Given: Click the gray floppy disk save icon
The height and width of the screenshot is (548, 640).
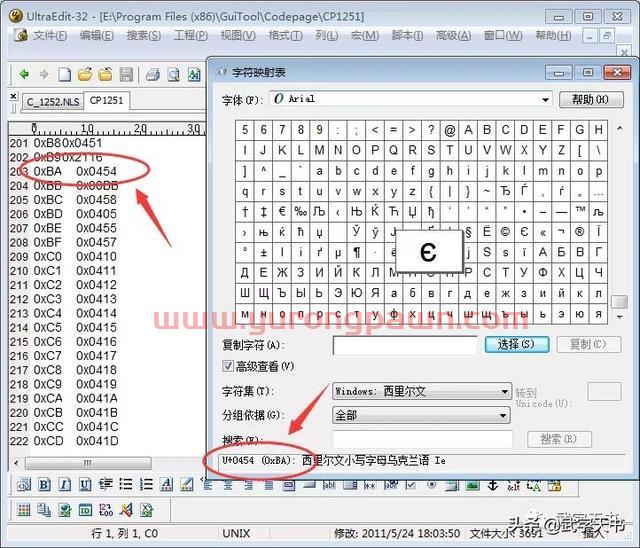Looking at the screenshot, I should 126,75.
